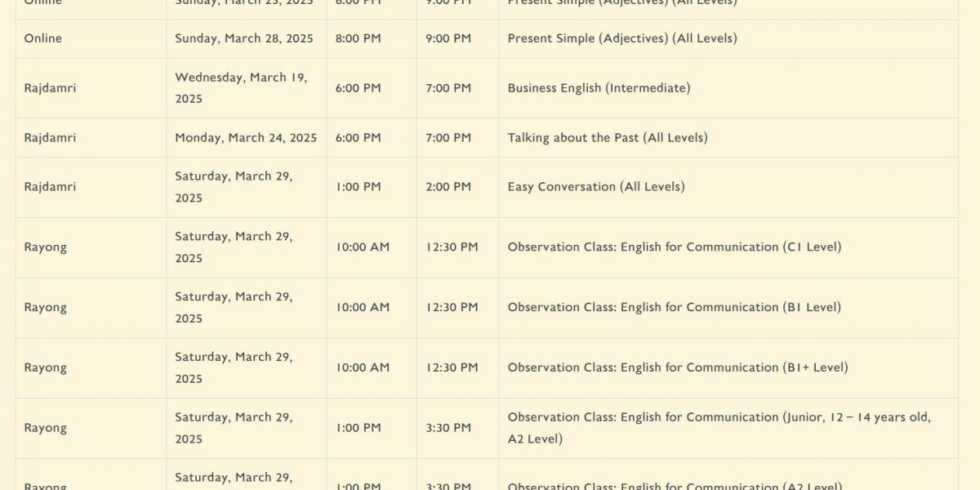Click 3:30 PM end time in Junior row
Viewport: 980px width, 490px height.
tap(448, 428)
